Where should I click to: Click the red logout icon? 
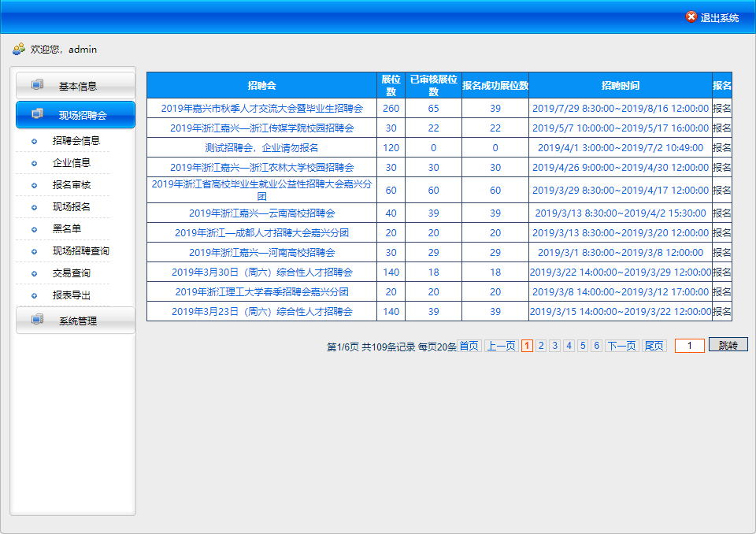click(x=691, y=17)
